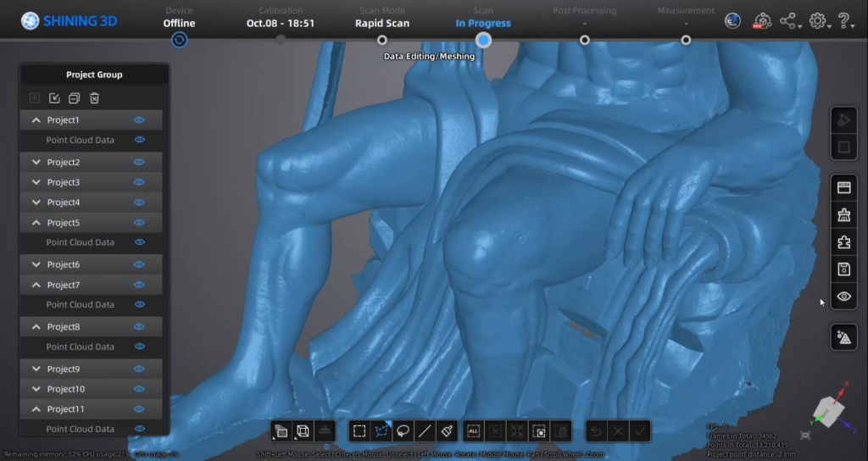Click the cutting plane icon
Screen dimensions: 868x461
coord(325,431)
